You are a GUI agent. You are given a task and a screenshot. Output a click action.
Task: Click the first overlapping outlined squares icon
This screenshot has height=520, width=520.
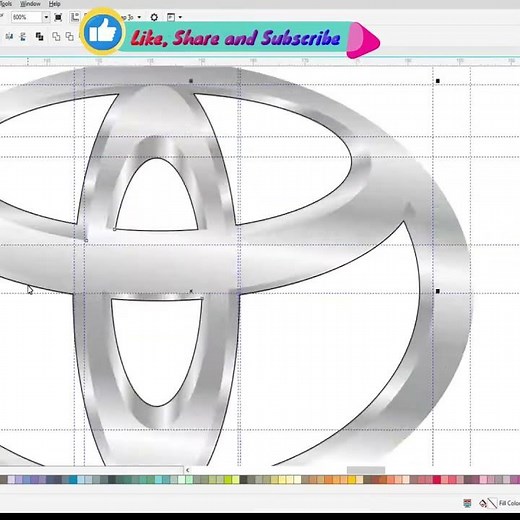[x=56, y=36]
